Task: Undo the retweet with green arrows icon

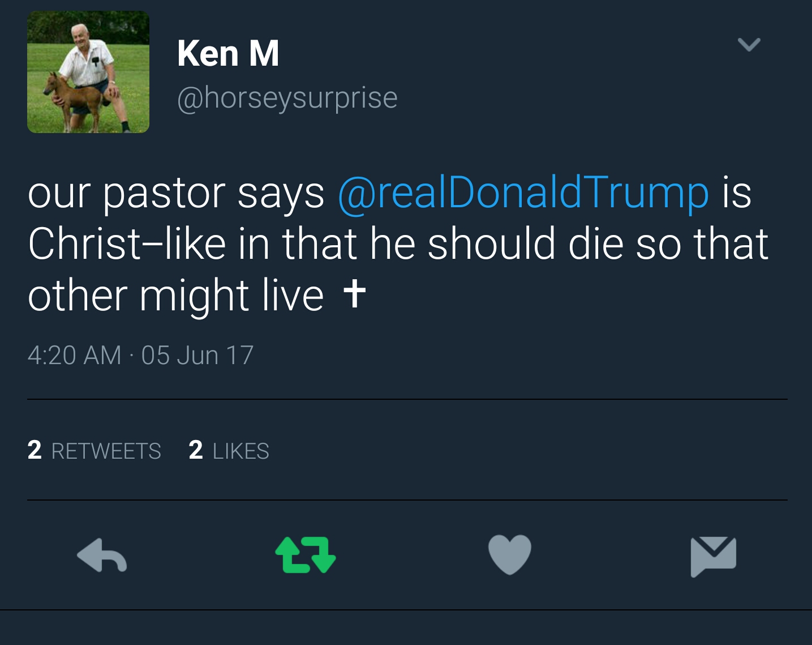Action: [x=306, y=554]
